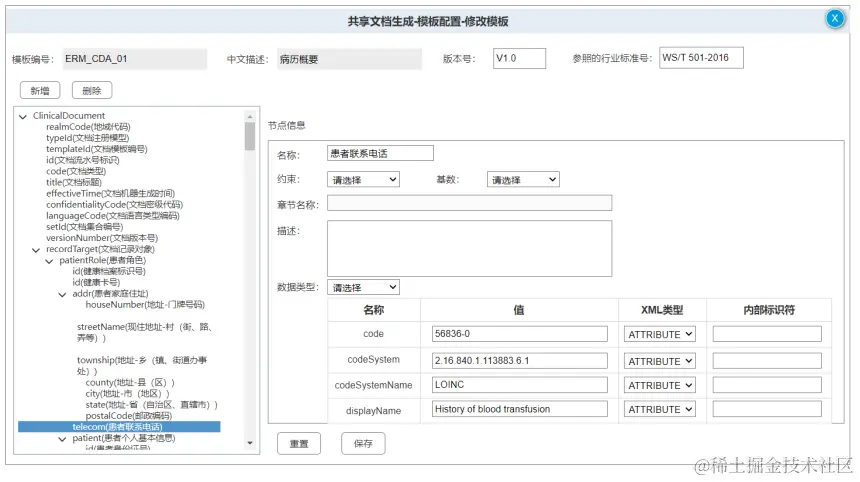Select the highlighted telecom tree item
This screenshot has width=860, height=482.
pos(119,427)
